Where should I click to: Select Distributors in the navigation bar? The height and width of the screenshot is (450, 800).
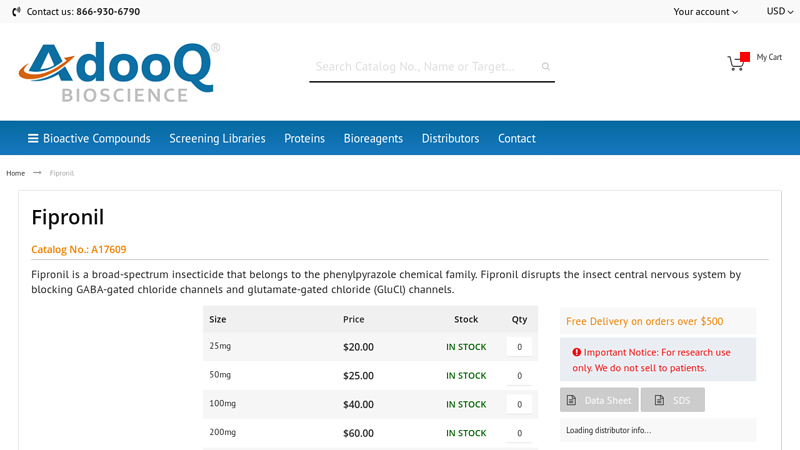tap(450, 139)
